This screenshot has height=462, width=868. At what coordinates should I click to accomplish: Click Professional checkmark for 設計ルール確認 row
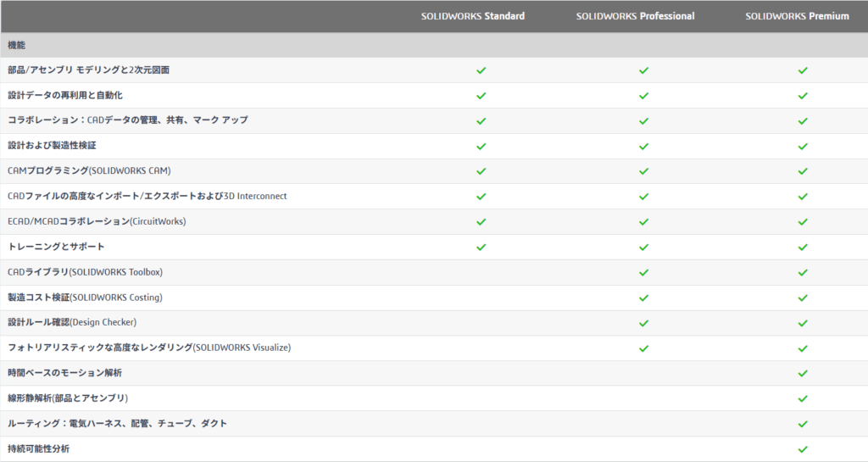click(x=643, y=323)
